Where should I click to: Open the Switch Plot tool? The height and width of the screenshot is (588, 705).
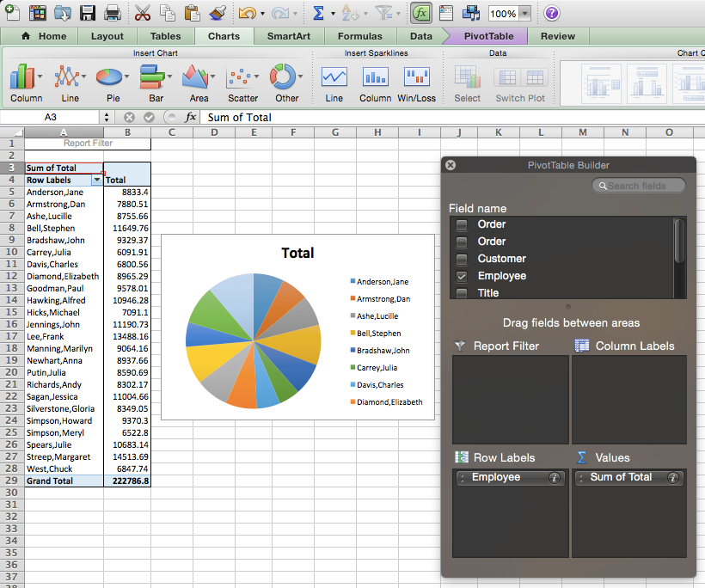[519, 77]
